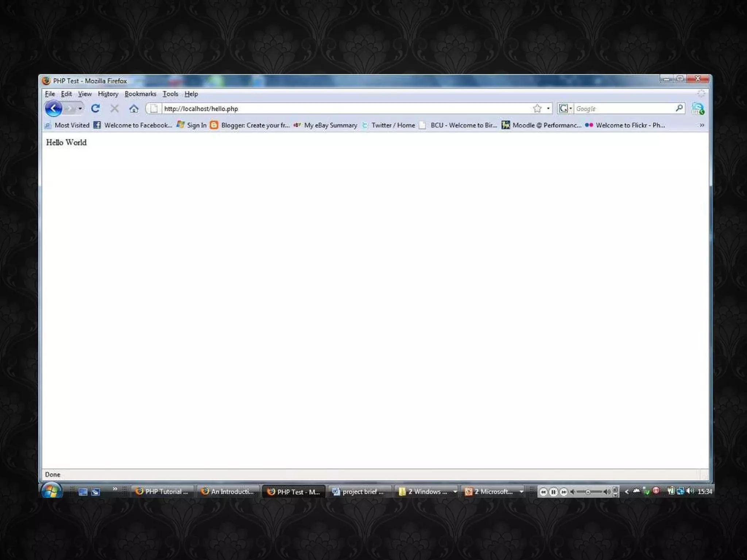Screen dimensions: 747x560
Task: Click the network connection tray icon
Action: 680,491
